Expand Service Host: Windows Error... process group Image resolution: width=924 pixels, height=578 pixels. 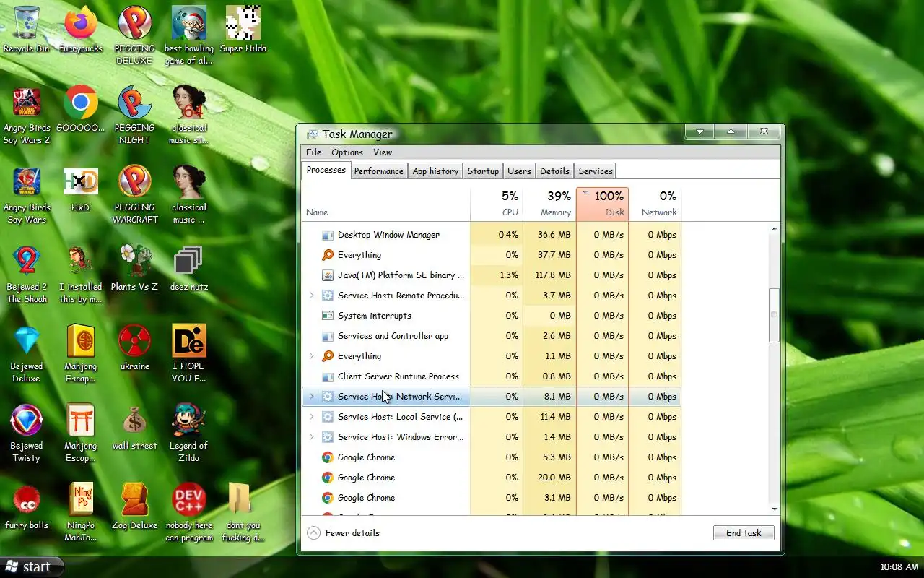pos(311,437)
